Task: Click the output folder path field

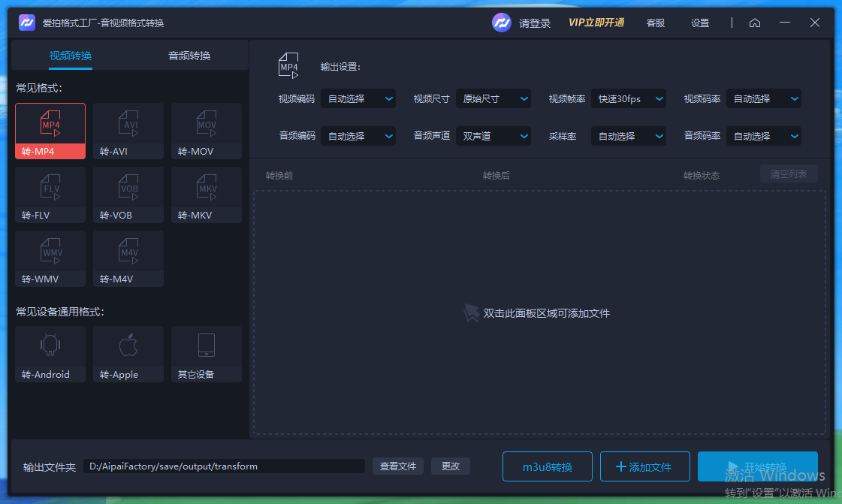Action: tap(225, 466)
